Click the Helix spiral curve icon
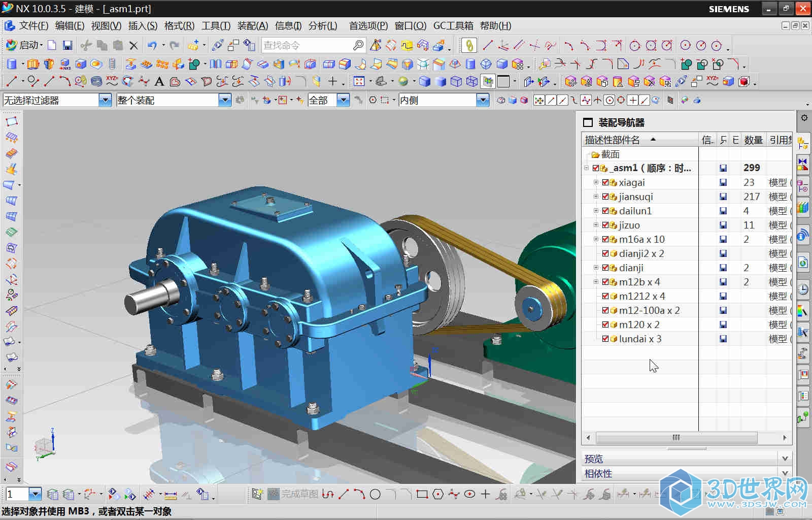812x520 pixels. pyautogui.click(x=96, y=81)
